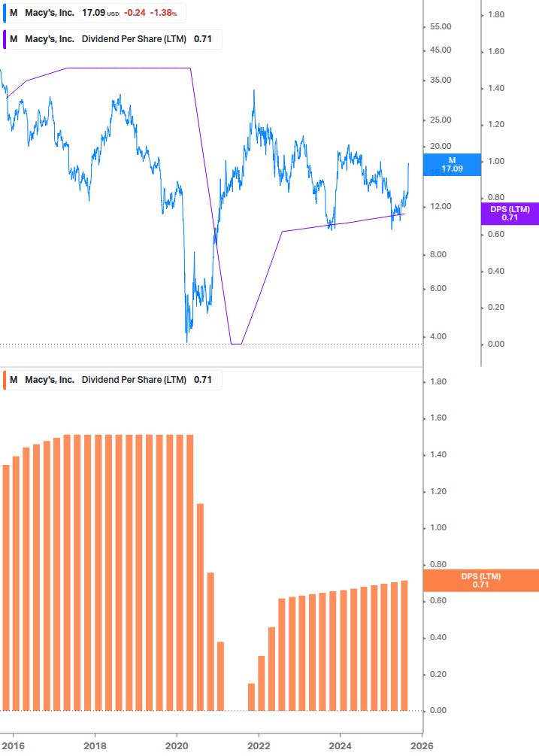The height and width of the screenshot is (756, 539).
Task: Click the orange DPS (LTM) 0.71 axis tag
Action: (x=480, y=581)
